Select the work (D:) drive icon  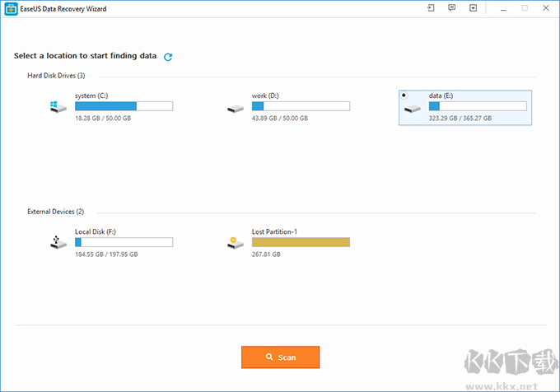point(236,109)
